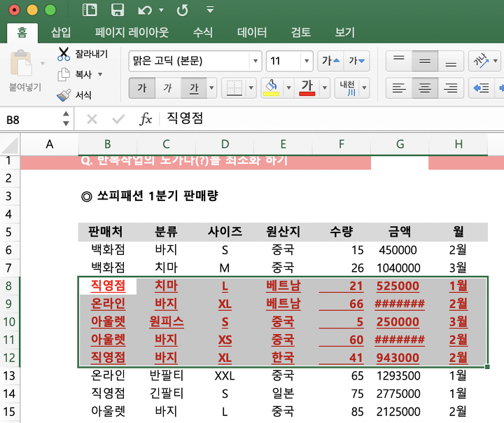Save the workbook using the floppy disk icon
Viewport: 504px width, 423px height.
point(118,10)
